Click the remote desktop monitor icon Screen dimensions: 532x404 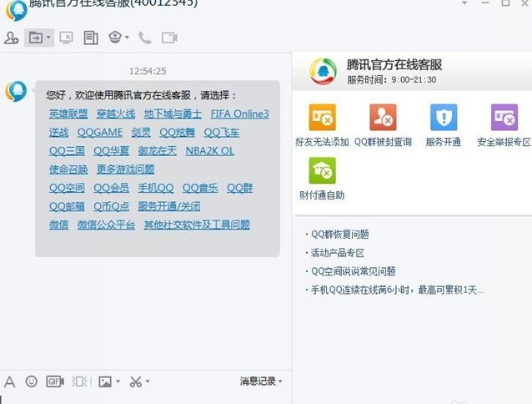[x=66, y=38]
